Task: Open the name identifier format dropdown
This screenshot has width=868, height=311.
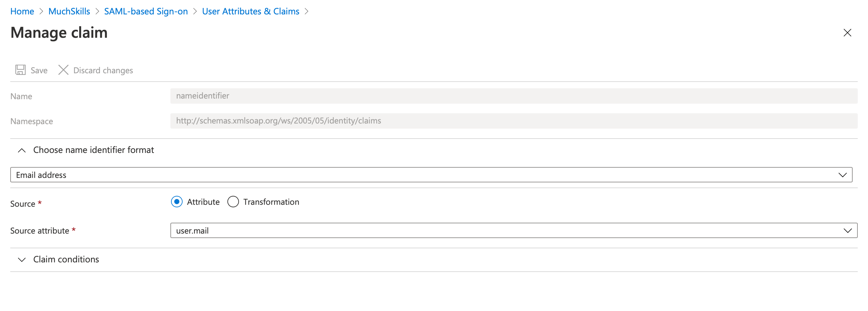Action: [x=431, y=175]
